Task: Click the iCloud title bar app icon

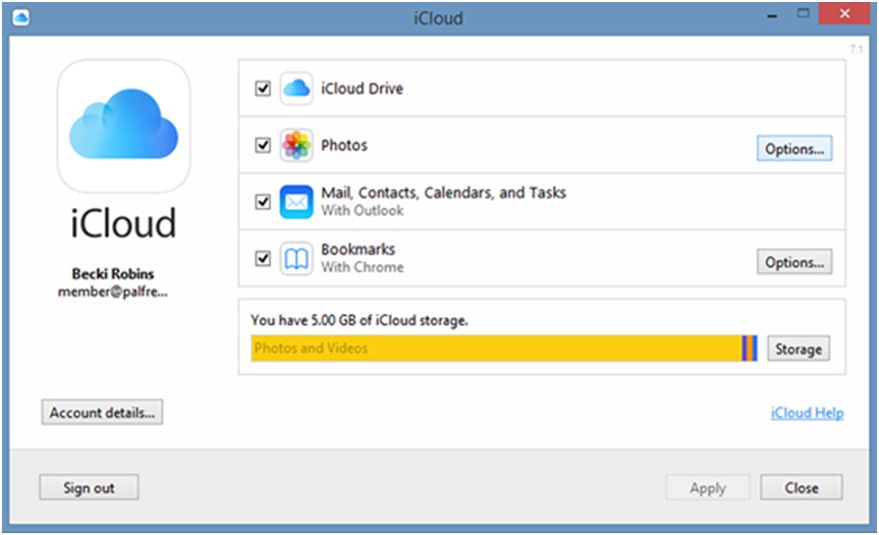Action: point(21,17)
